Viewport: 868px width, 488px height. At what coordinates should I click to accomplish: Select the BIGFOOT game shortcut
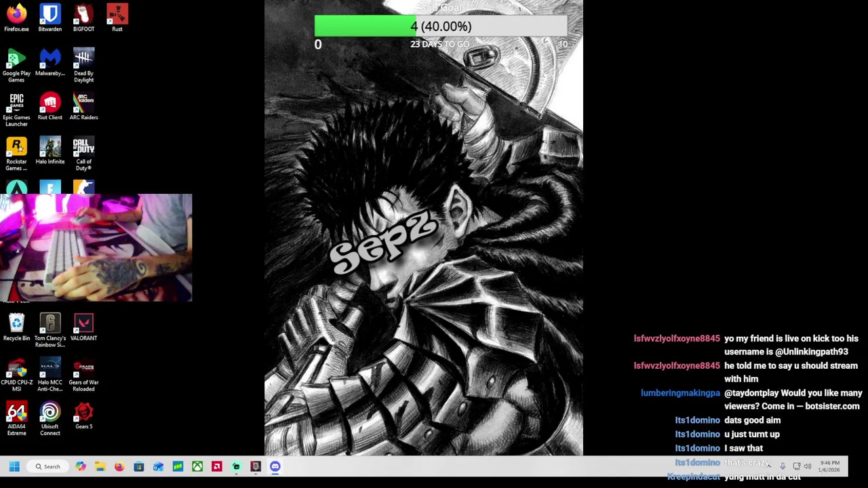click(83, 18)
